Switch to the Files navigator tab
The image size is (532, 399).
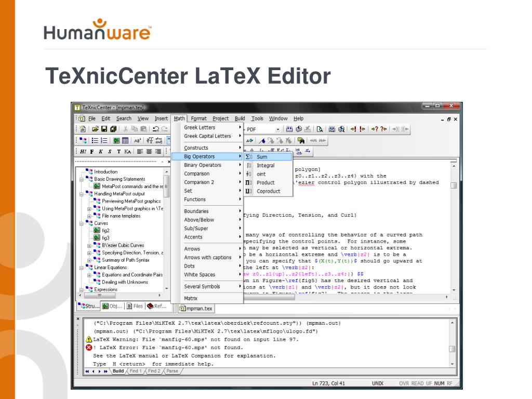pyautogui.click(x=135, y=306)
